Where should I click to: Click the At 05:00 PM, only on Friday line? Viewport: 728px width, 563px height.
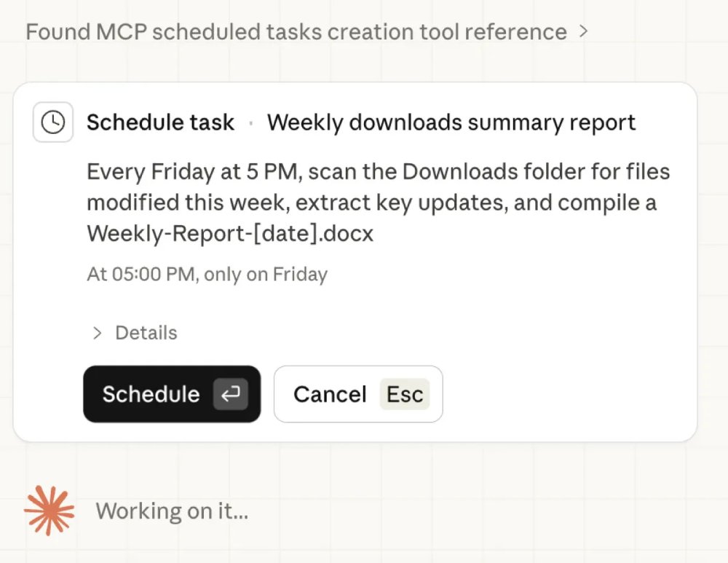[x=207, y=275]
